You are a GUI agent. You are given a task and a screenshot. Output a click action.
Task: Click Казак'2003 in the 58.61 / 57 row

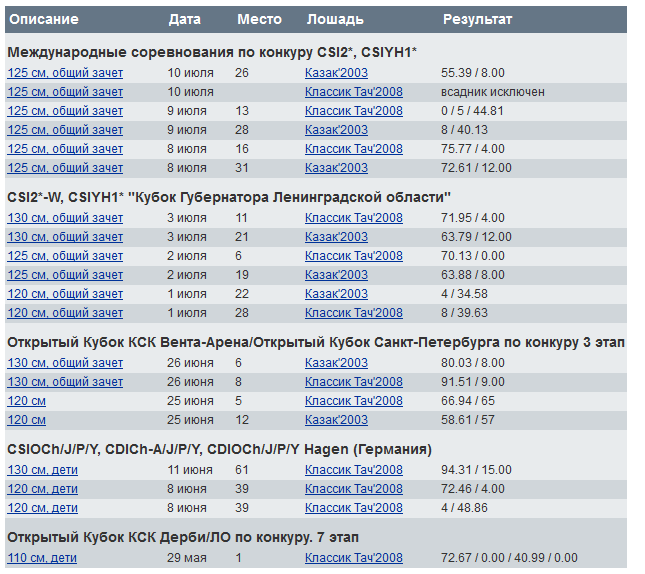click(336, 420)
